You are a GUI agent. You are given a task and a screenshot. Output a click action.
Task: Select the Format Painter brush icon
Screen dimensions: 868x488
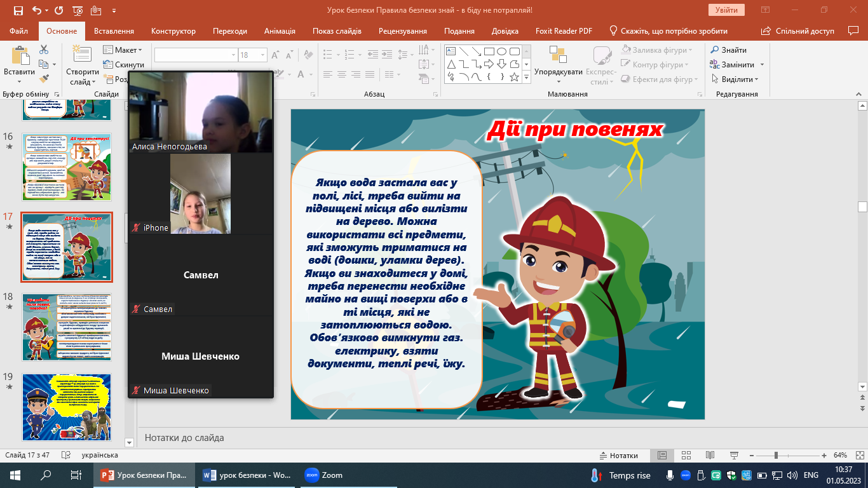(44, 79)
